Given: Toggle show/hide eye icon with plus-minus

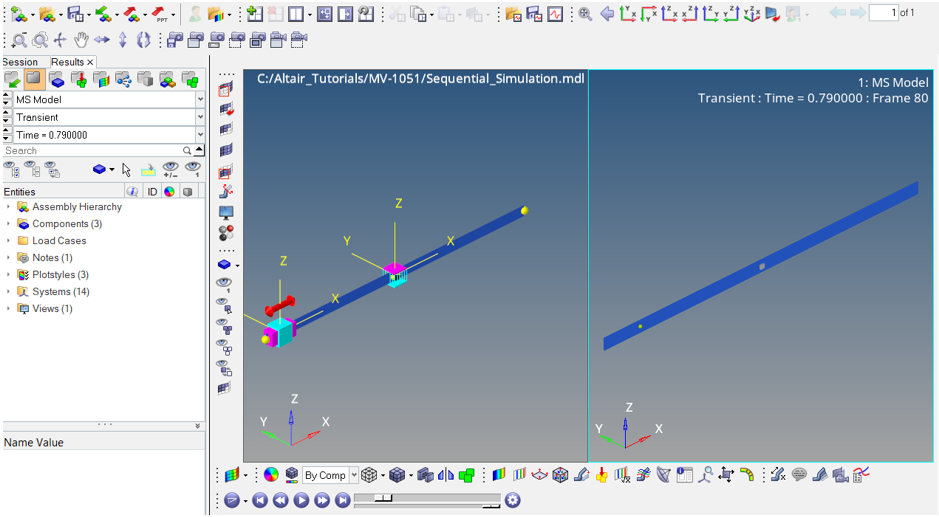Looking at the screenshot, I should point(171,169).
